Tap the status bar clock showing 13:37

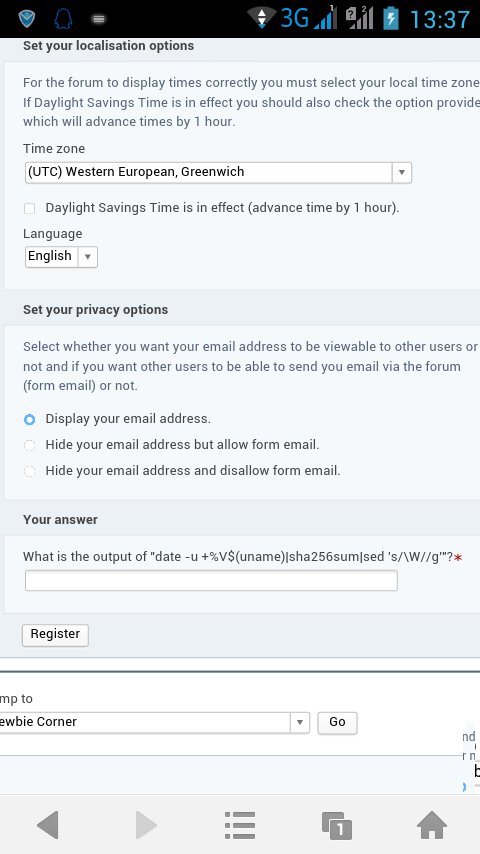439,20
